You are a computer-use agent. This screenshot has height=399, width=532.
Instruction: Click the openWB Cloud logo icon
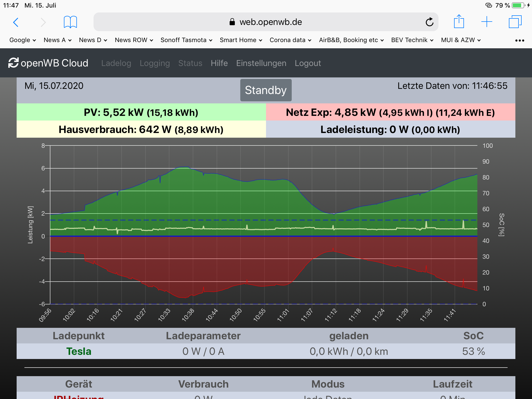[x=13, y=63]
